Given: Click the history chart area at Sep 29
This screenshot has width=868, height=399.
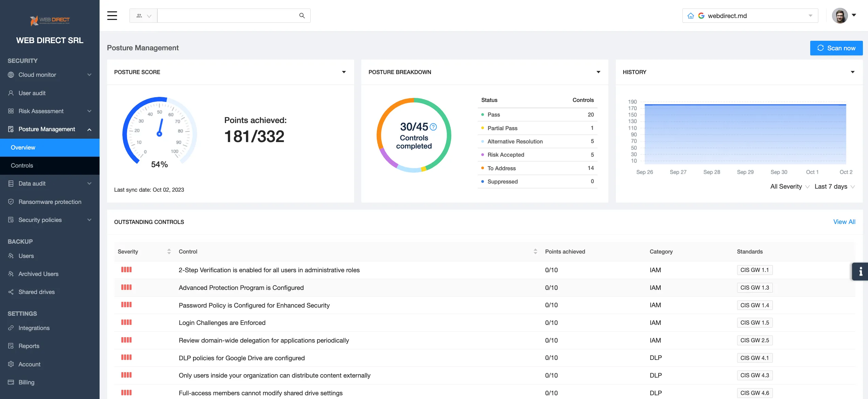Looking at the screenshot, I should [745, 134].
